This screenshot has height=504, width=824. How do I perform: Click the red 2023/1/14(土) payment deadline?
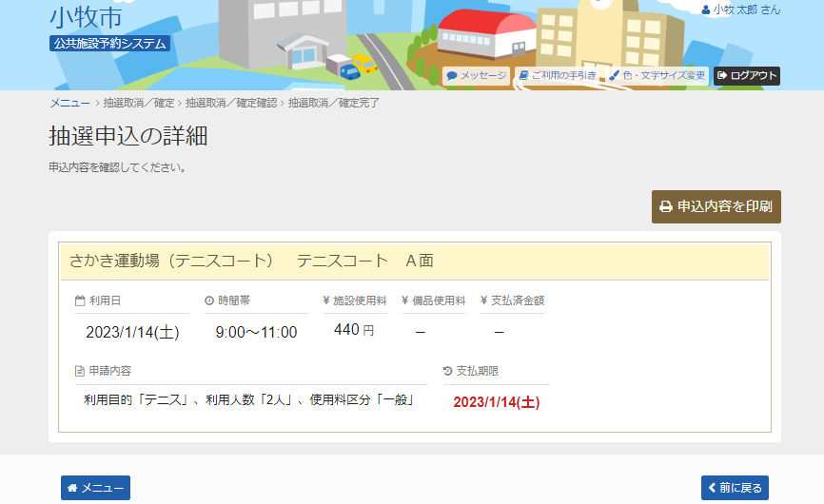click(x=496, y=402)
